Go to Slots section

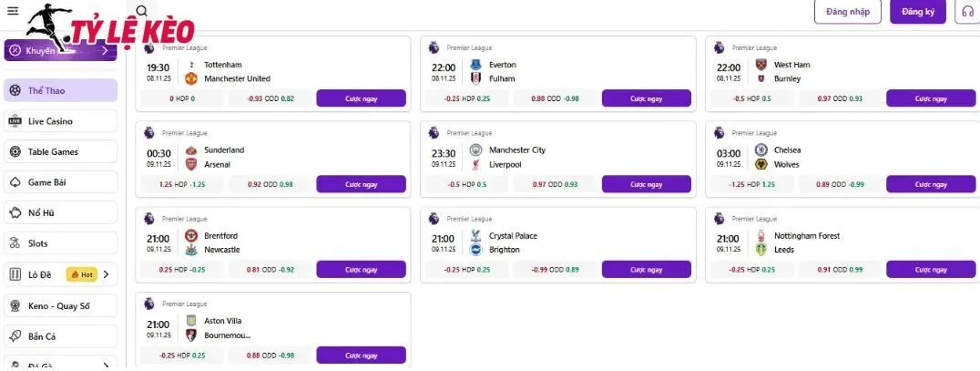tap(60, 243)
